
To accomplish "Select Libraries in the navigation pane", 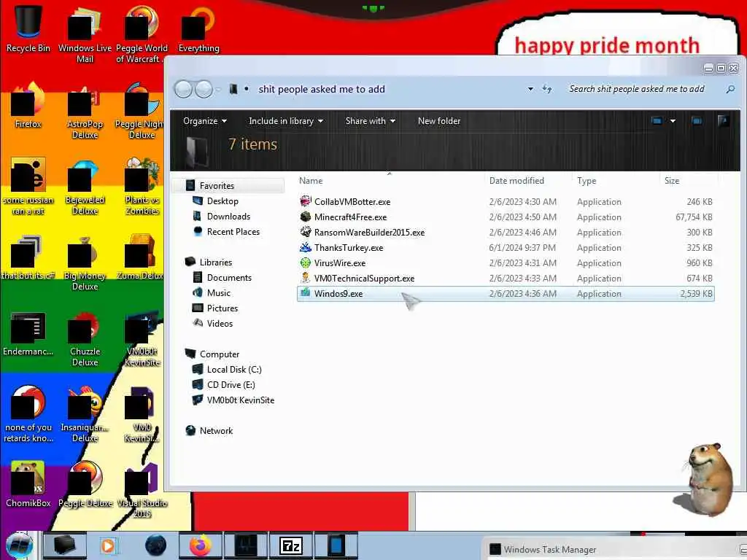I will (x=215, y=262).
